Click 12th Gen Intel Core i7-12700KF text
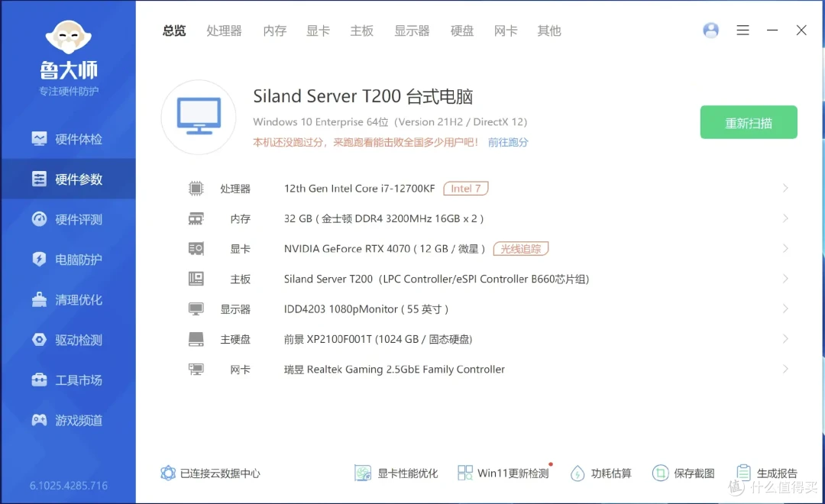This screenshot has width=825, height=504. click(359, 189)
